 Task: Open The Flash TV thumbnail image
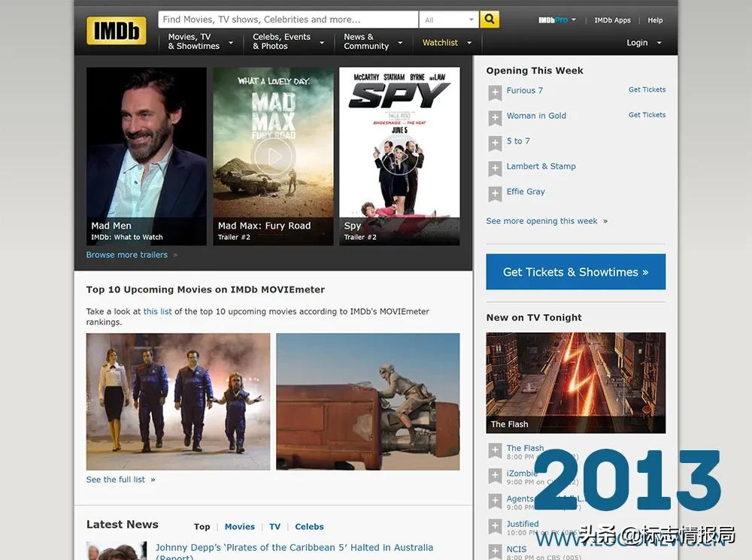pyautogui.click(x=575, y=382)
